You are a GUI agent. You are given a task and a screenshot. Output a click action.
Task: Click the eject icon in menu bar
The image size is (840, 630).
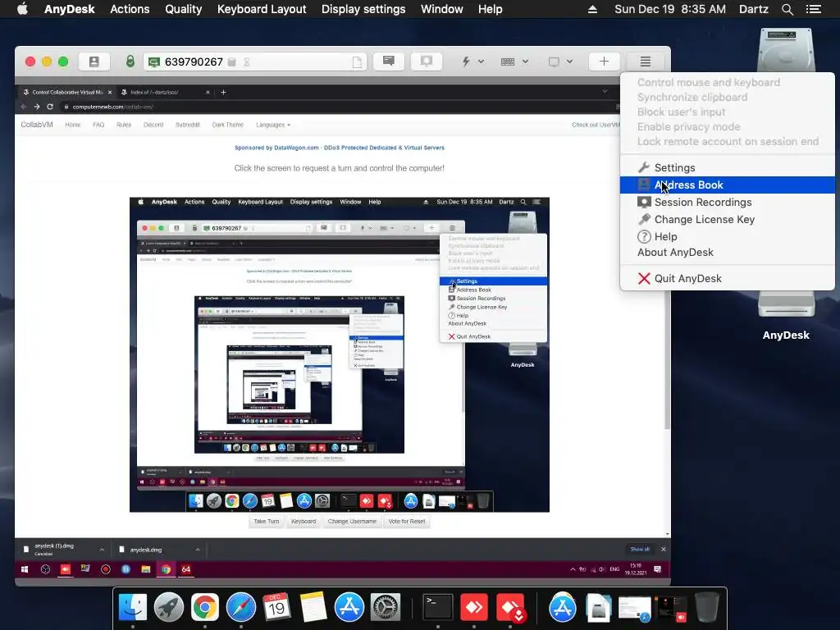[592, 9]
